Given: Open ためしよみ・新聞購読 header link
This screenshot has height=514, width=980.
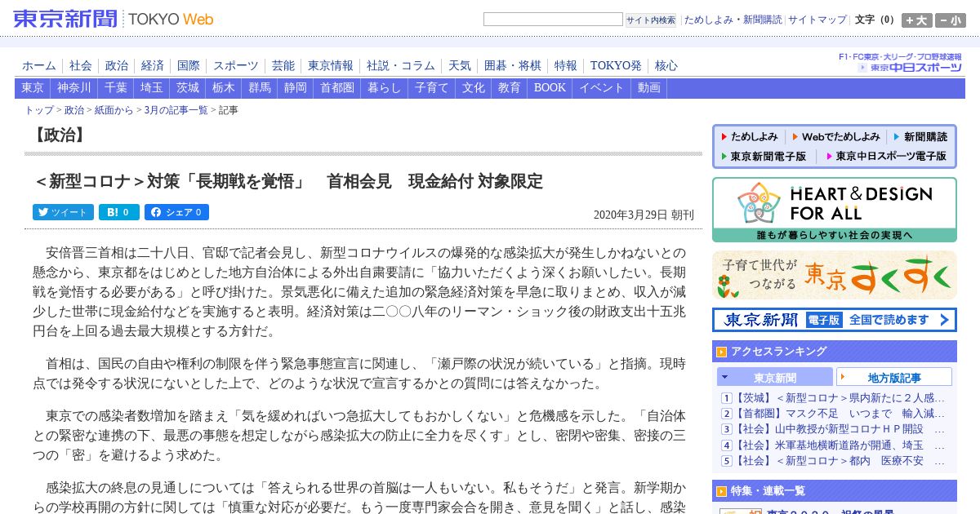Looking at the screenshot, I should coord(733,20).
